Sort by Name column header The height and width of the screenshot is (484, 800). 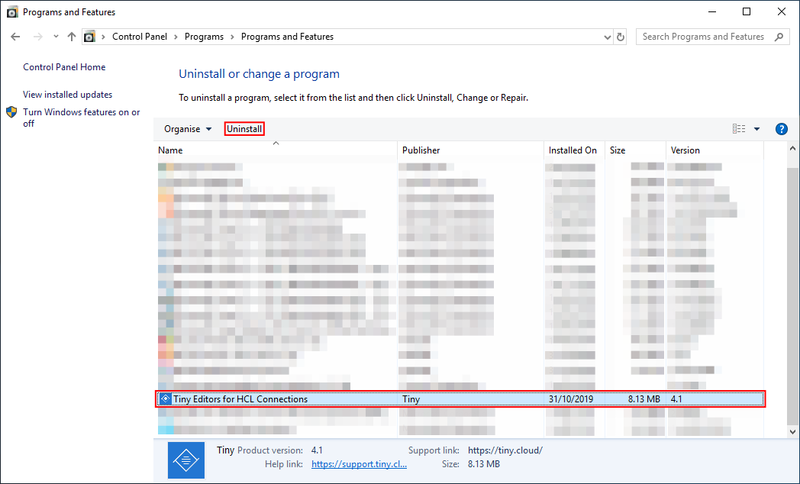(276, 150)
